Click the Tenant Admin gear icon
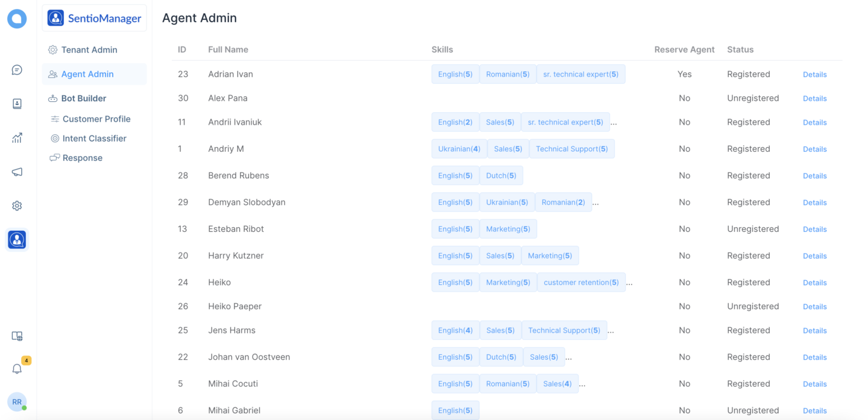Image resolution: width=868 pixels, height=420 pixels. click(52, 50)
